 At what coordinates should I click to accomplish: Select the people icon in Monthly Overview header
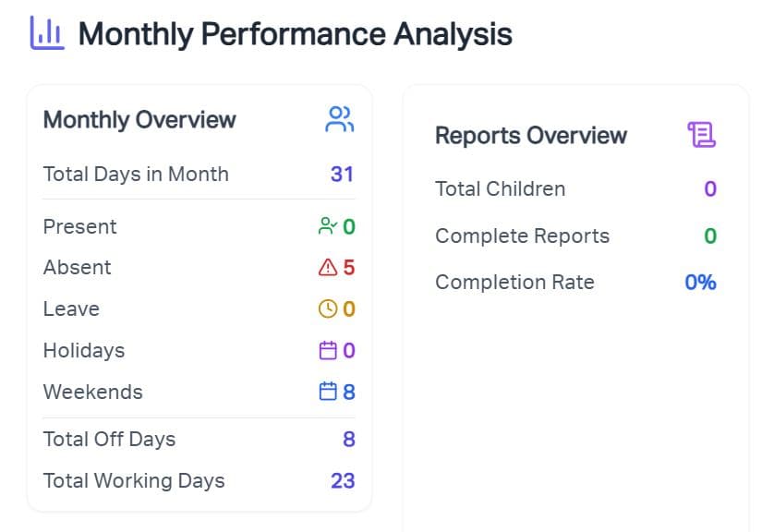click(x=339, y=116)
